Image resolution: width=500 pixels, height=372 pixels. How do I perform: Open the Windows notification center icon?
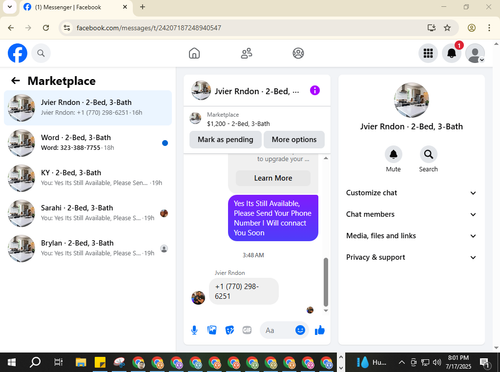(x=484, y=362)
